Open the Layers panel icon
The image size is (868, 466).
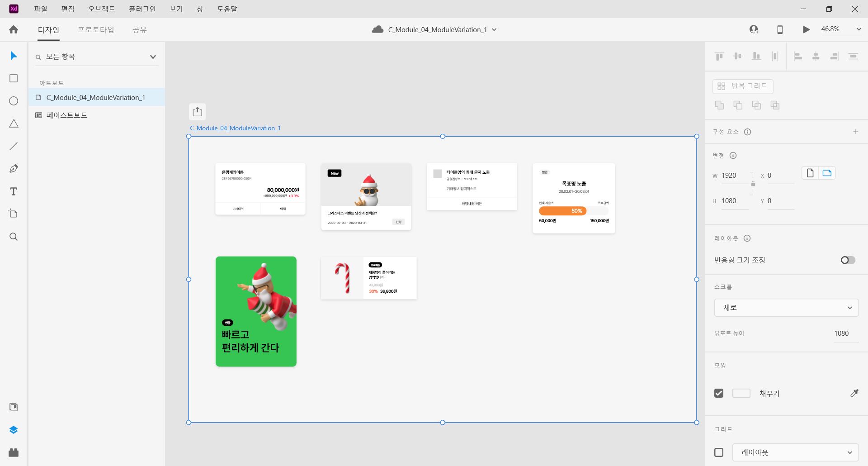pyautogui.click(x=14, y=430)
